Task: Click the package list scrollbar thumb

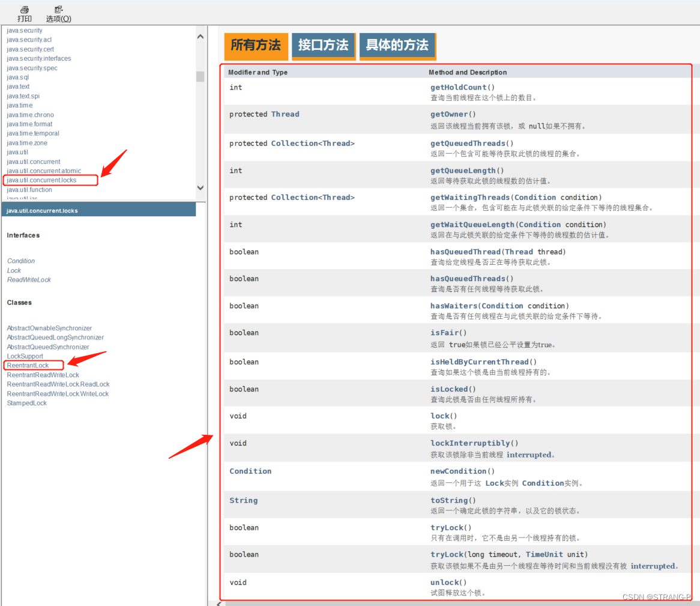Action: [x=201, y=76]
